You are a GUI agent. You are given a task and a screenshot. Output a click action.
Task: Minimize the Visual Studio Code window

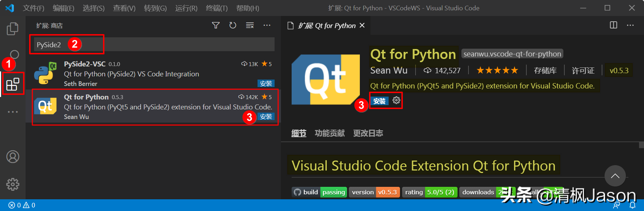pos(583,8)
